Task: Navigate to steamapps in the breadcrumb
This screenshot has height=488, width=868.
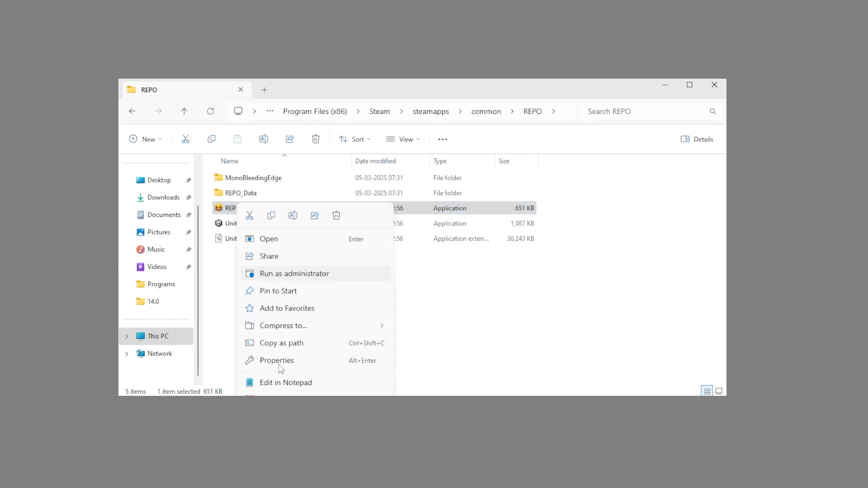Action: point(430,111)
